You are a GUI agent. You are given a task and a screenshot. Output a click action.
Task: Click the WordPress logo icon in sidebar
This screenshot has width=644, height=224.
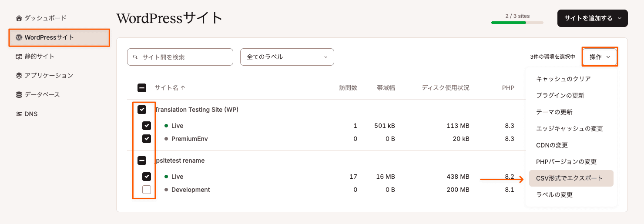[19, 37]
